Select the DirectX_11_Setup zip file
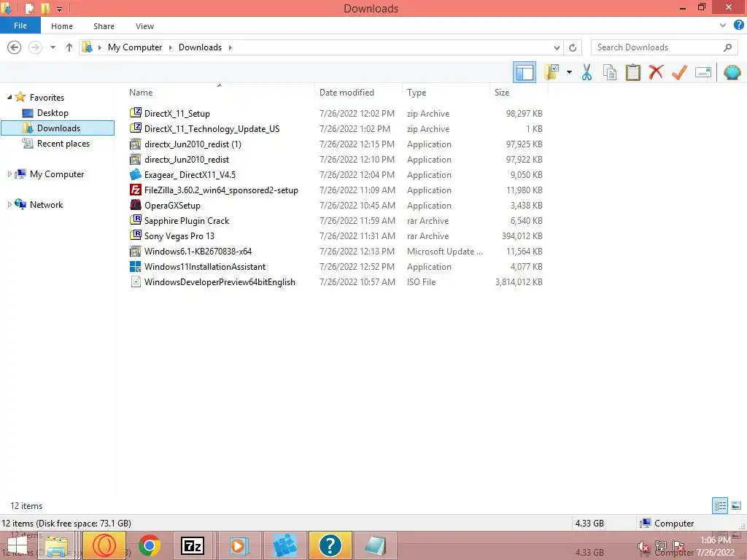 (x=177, y=113)
